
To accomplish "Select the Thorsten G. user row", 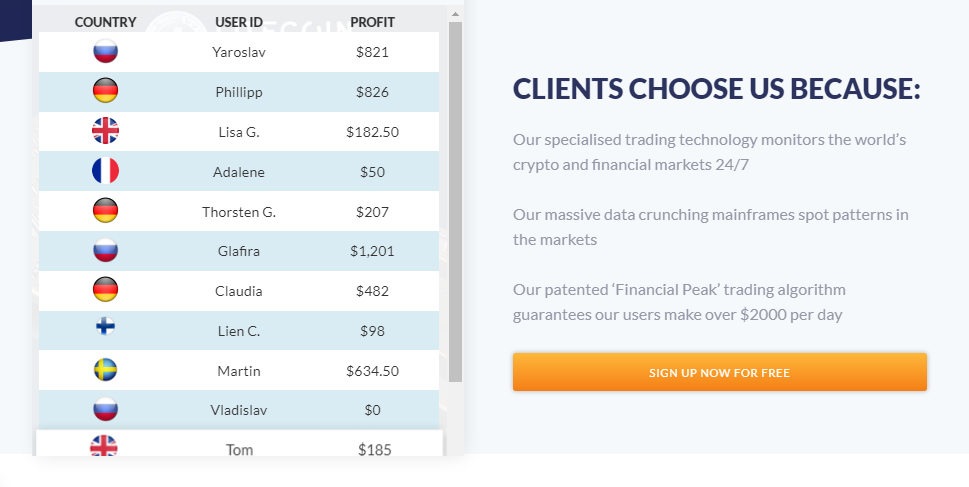I will [x=239, y=212].
